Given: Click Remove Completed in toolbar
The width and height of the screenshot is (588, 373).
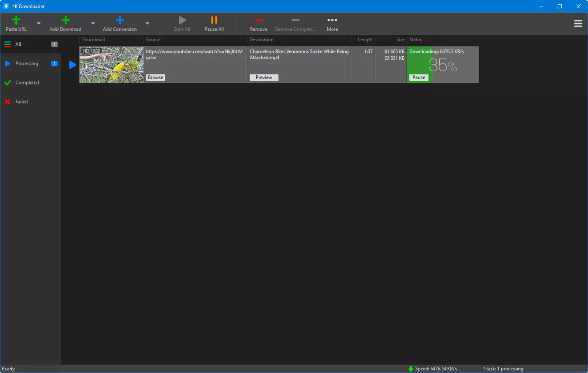Looking at the screenshot, I should point(295,24).
